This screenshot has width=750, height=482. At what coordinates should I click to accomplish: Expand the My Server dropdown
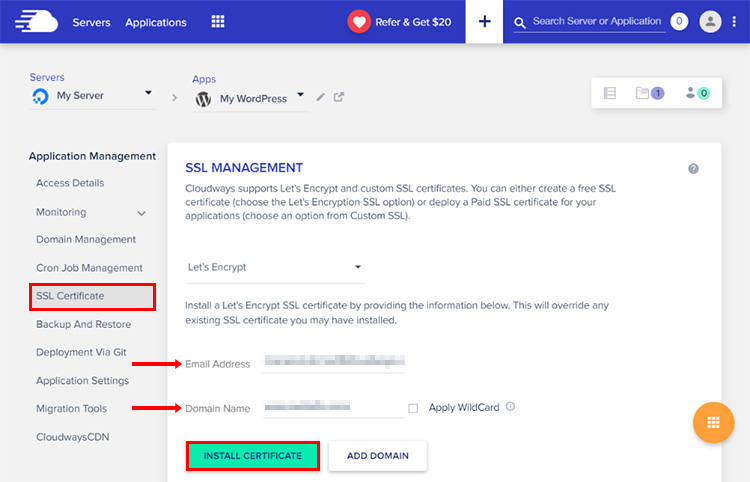148,93
